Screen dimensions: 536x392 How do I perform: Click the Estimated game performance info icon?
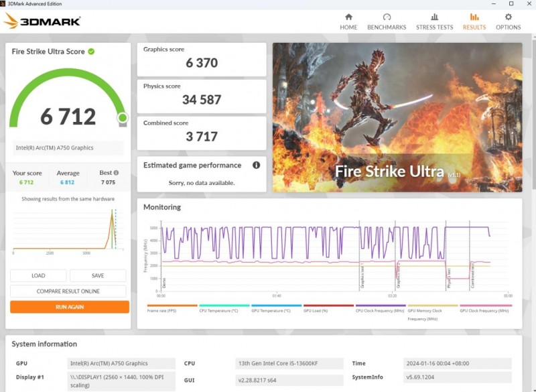(256, 165)
